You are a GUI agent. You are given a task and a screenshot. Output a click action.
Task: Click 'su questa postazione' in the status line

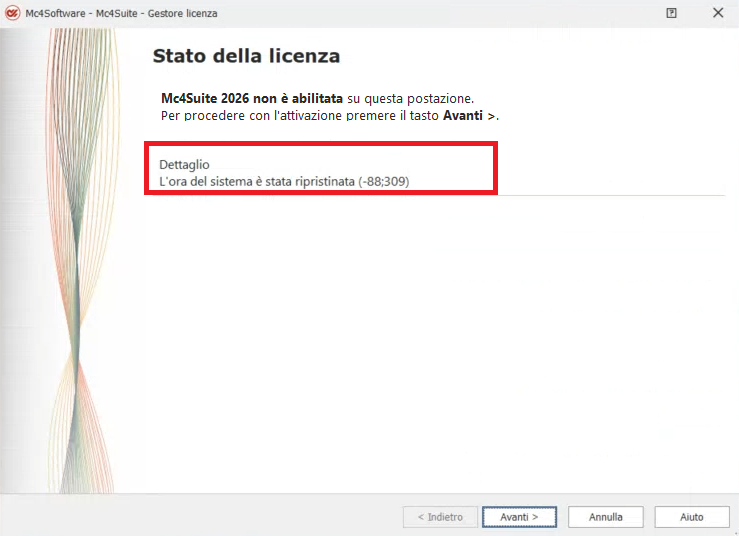[x=410, y=99]
